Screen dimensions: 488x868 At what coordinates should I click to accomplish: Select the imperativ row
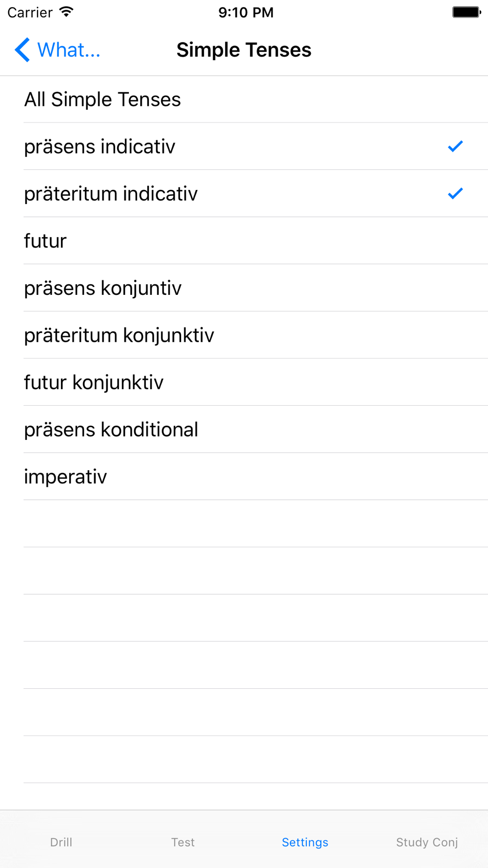tap(244, 476)
